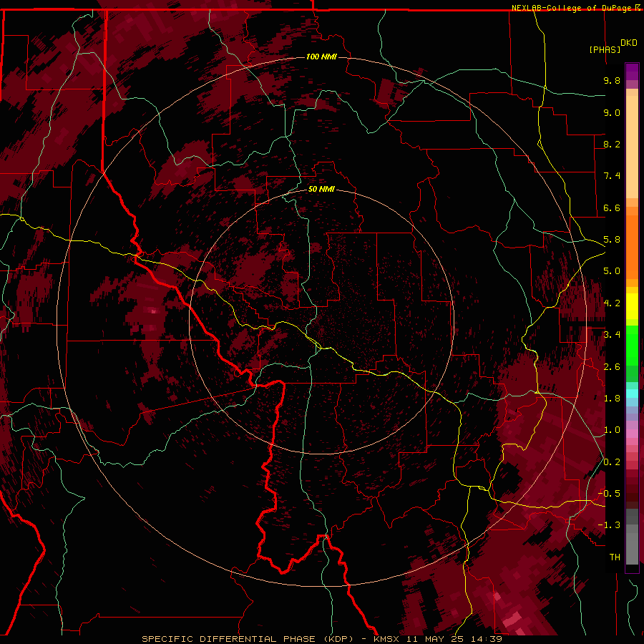The width and height of the screenshot is (644, 644).
Task: Click the 0.2 scale value
Action: pyautogui.click(x=612, y=462)
